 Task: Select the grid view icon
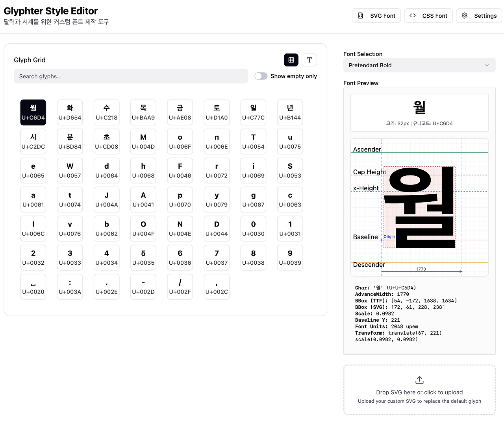[x=291, y=60]
